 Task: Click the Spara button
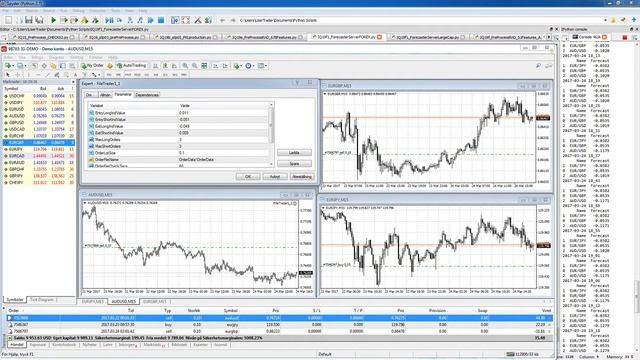[x=294, y=164]
